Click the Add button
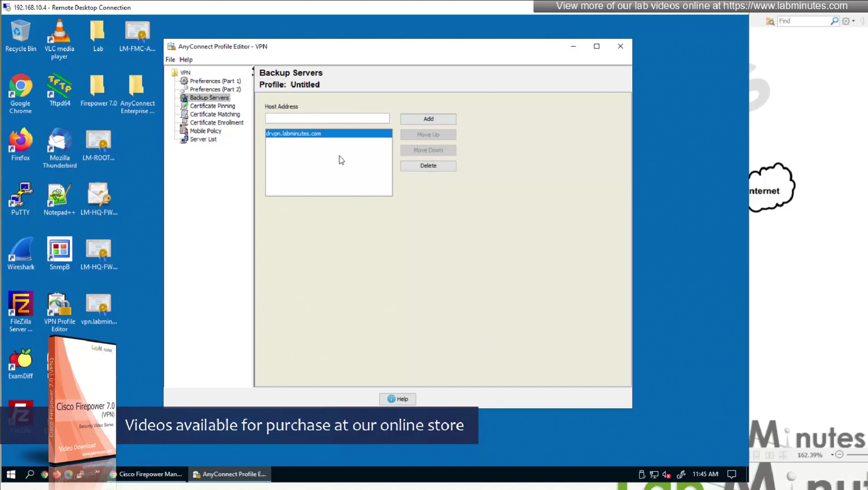Screen dimensions: 868x490 (x=428, y=119)
